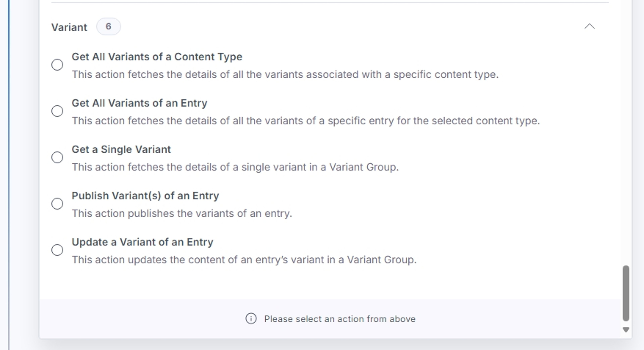Select the Get All Variants of a Content Type radio button
The width and height of the screenshot is (644, 350).
[57, 65]
